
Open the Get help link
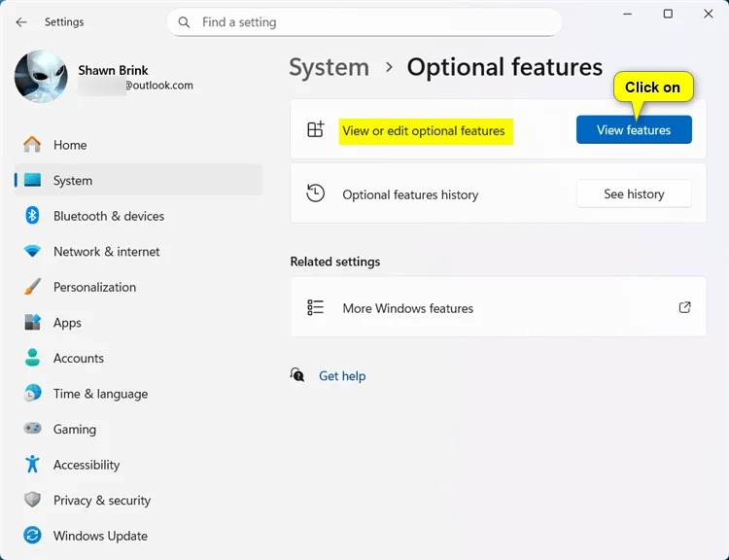click(x=342, y=376)
